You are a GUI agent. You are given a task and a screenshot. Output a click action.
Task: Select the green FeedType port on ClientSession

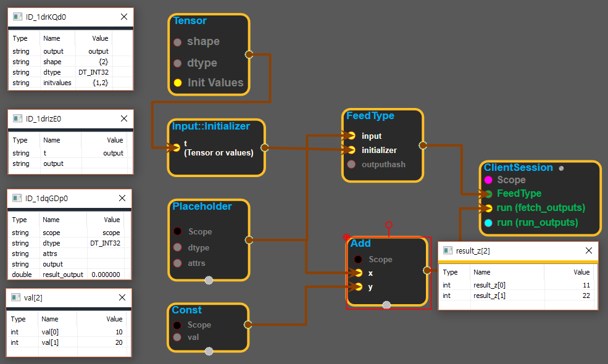coord(488,194)
